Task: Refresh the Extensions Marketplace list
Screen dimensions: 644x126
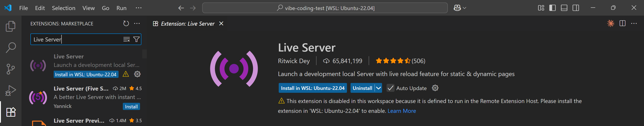Action: point(126,24)
